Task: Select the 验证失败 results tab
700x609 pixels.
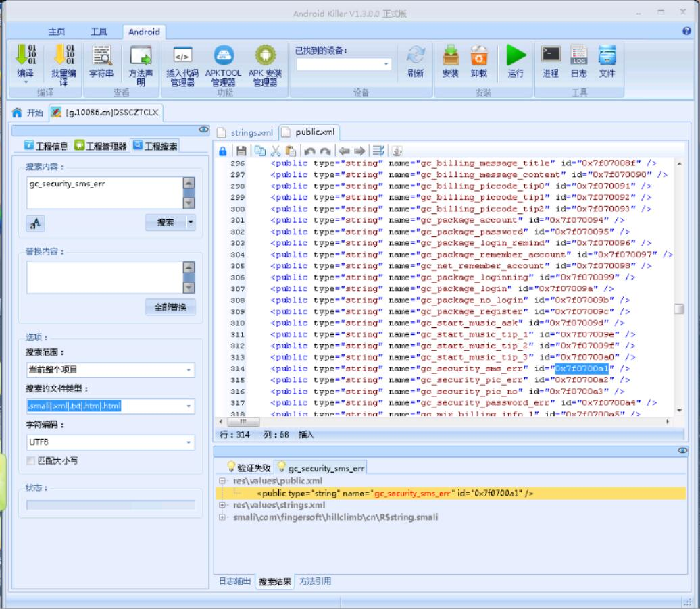Action: pyautogui.click(x=249, y=468)
